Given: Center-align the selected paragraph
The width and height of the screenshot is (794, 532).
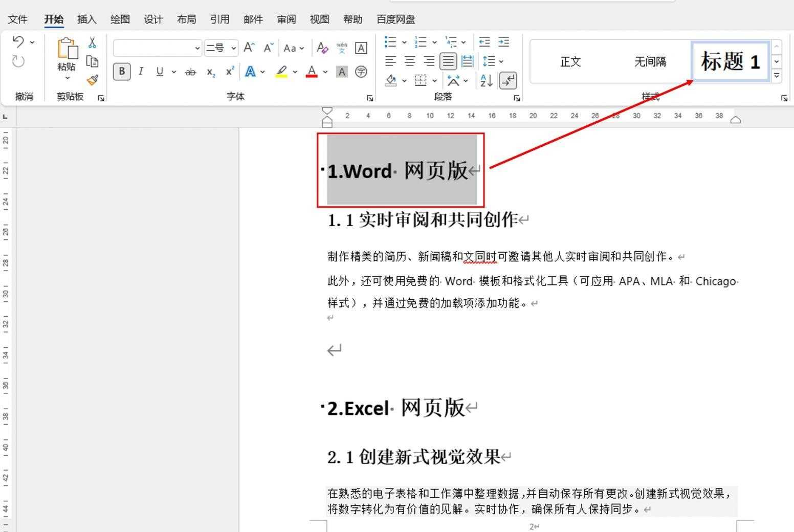Looking at the screenshot, I should [410, 61].
